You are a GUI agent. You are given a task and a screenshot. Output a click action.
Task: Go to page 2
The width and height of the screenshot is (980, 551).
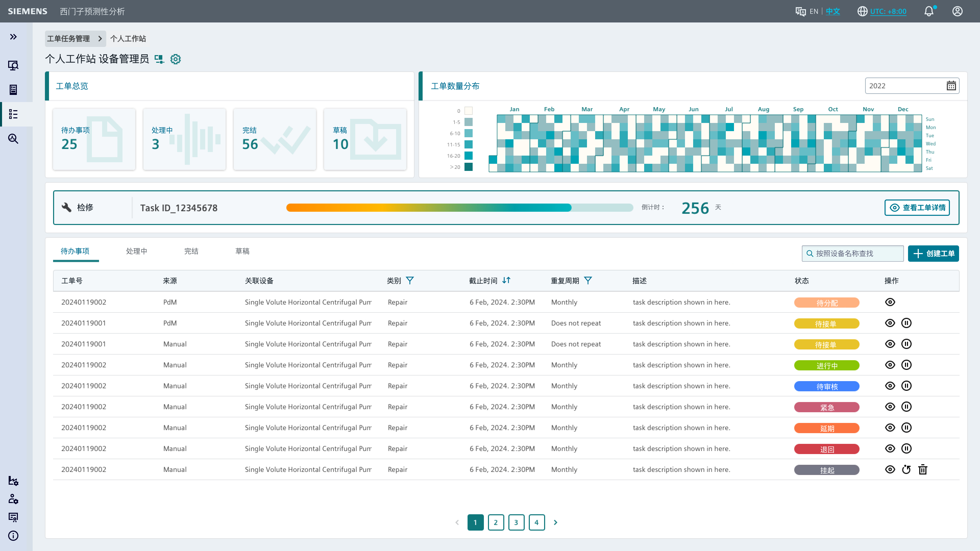(496, 522)
